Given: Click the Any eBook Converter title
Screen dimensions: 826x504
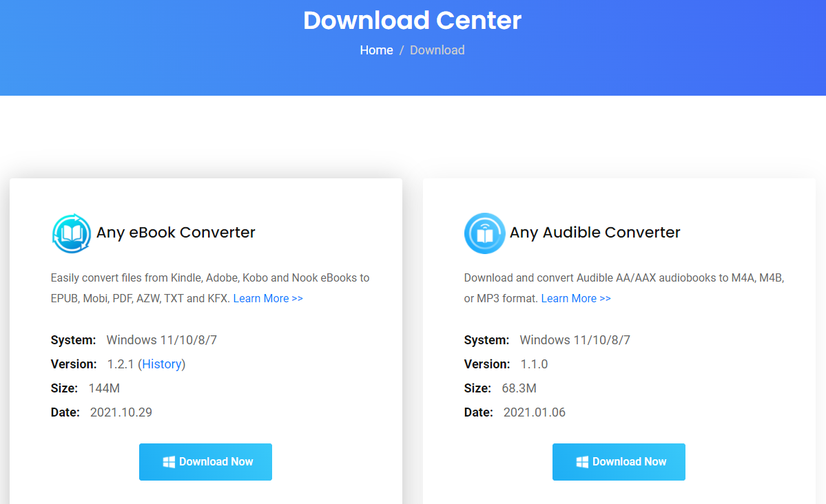Looking at the screenshot, I should pyautogui.click(x=176, y=232).
